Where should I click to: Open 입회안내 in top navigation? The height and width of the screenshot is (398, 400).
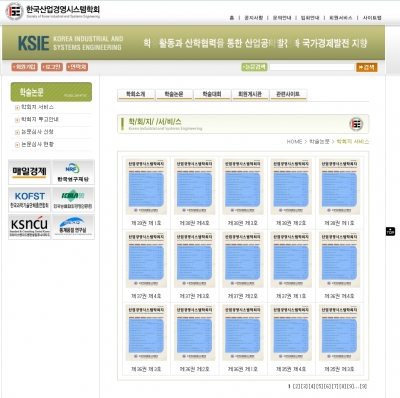pyautogui.click(x=310, y=18)
